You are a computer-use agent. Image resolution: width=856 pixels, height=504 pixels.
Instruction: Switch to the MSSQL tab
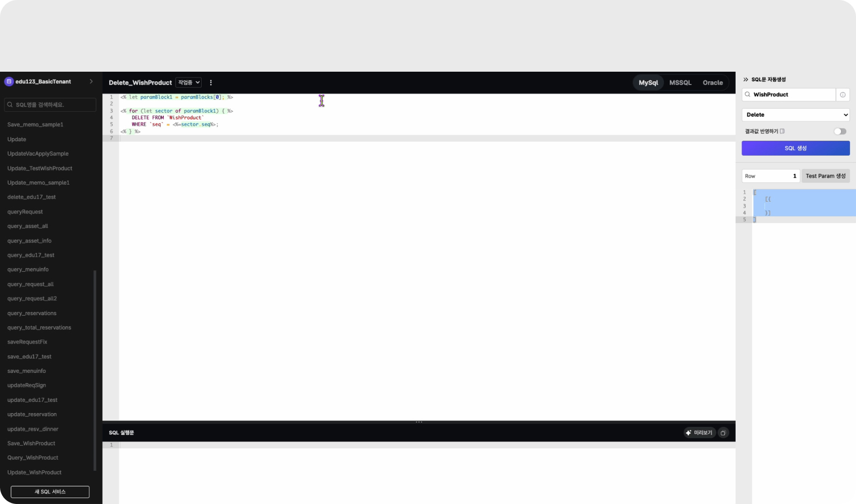tap(681, 83)
